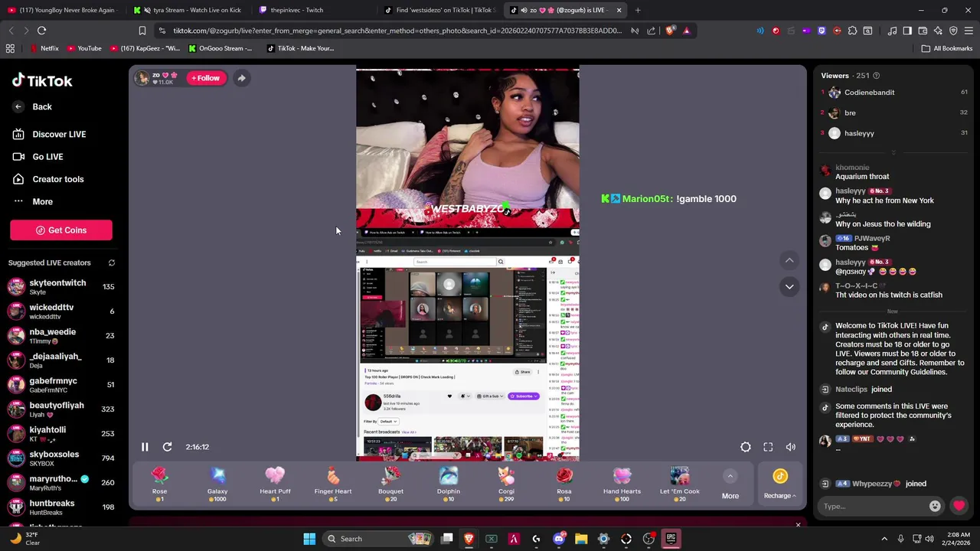Open Discover LIVE in the sidebar
The height and width of the screenshot is (551, 980).
(50, 134)
